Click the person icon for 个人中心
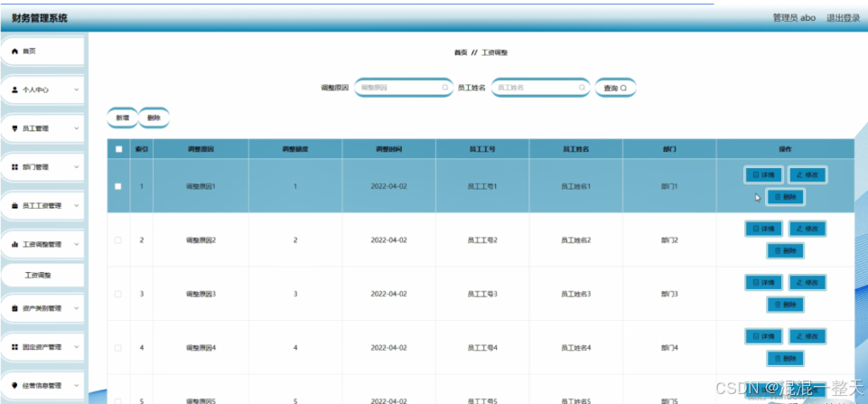Screen dimensions: 868x404 15,89
